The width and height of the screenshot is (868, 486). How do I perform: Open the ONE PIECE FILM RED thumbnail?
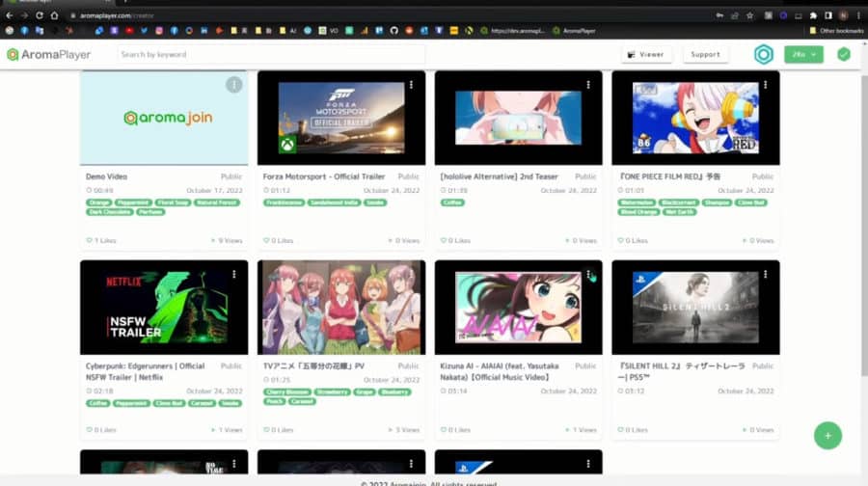pos(695,118)
